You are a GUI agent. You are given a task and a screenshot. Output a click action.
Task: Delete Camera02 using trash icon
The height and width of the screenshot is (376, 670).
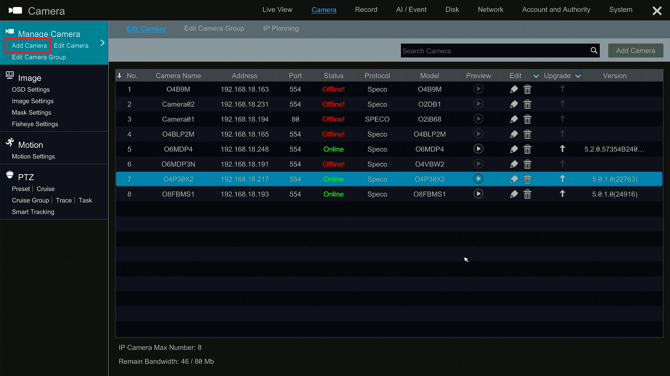click(x=527, y=104)
